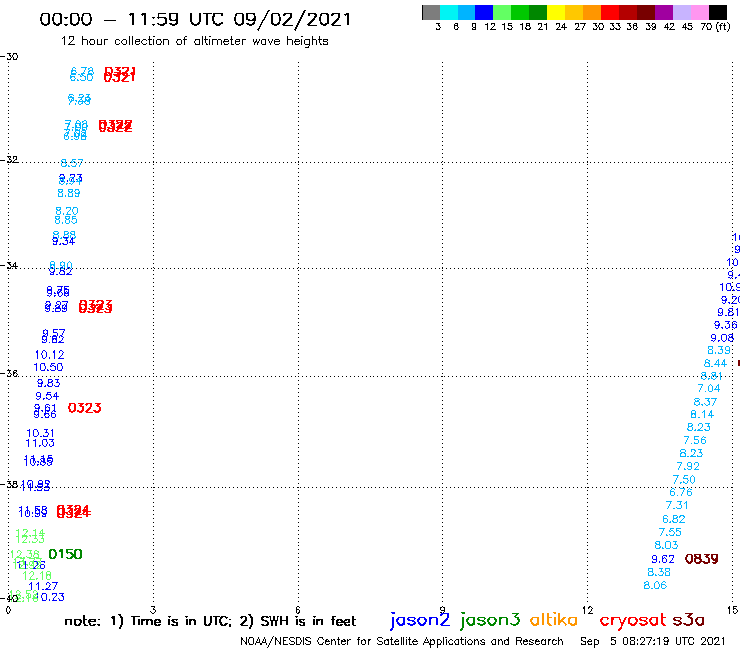Select the wave height '8.20'
The height and width of the screenshot is (650, 740).
tap(67, 211)
